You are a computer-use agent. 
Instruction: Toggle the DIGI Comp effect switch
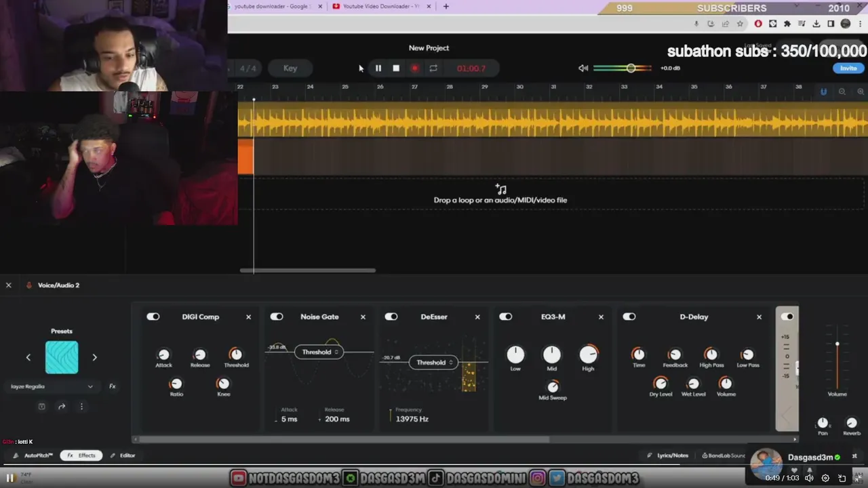click(153, 317)
